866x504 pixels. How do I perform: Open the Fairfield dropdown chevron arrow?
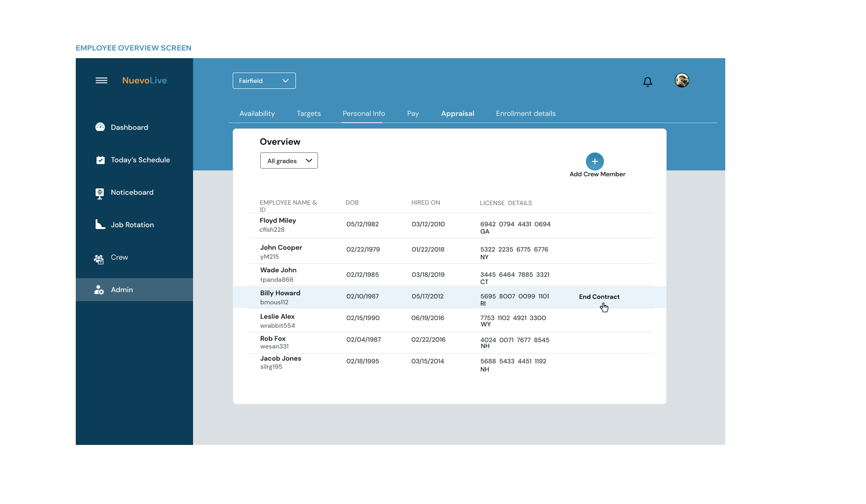pyautogui.click(x=285, y=80)
